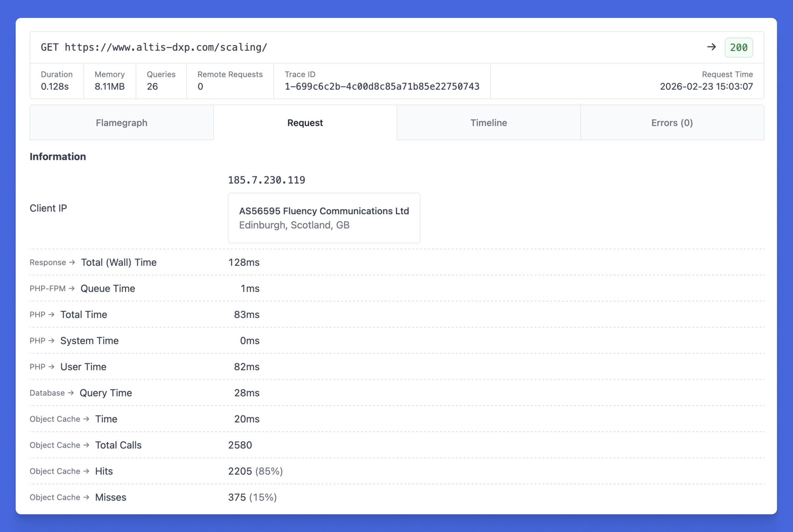Click arrow icon in Object Cache Time row
The image size is (793, 532).
pos(86,419)
